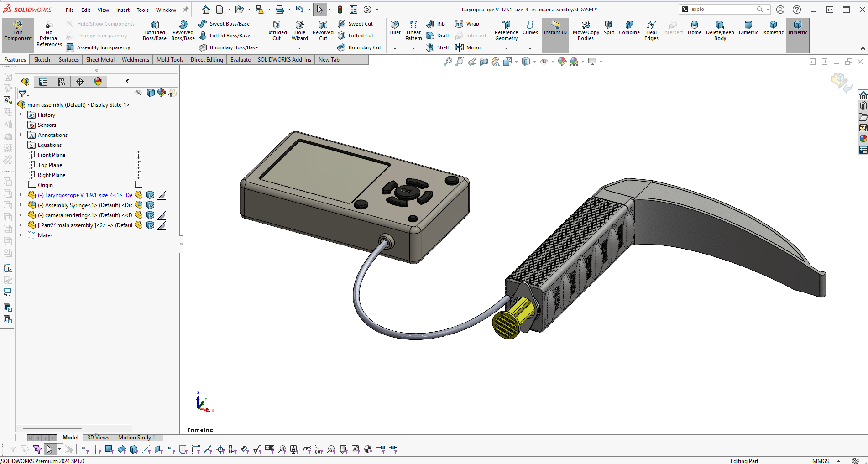
Task: Expand Laryngoscope V_1.9.1_size_4 component
Action: tap(21, 195)
